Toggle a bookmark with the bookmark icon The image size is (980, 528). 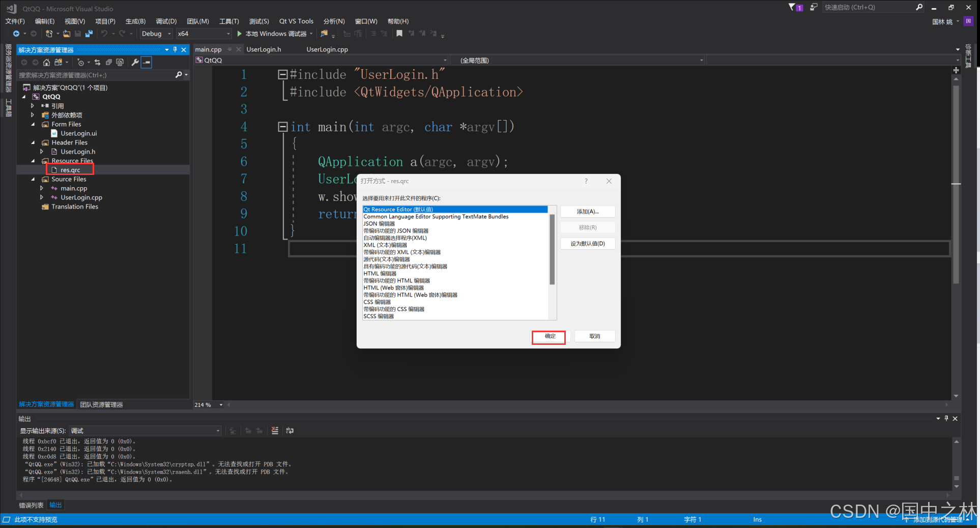399,34
